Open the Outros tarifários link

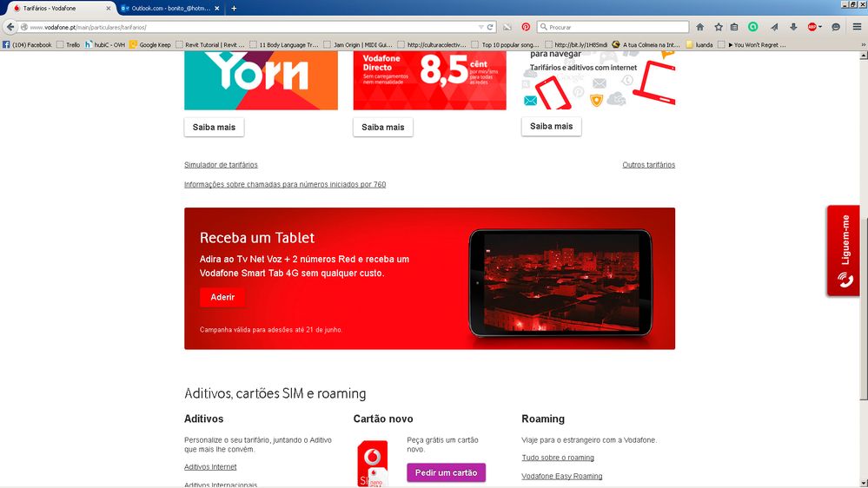[648, 165]
